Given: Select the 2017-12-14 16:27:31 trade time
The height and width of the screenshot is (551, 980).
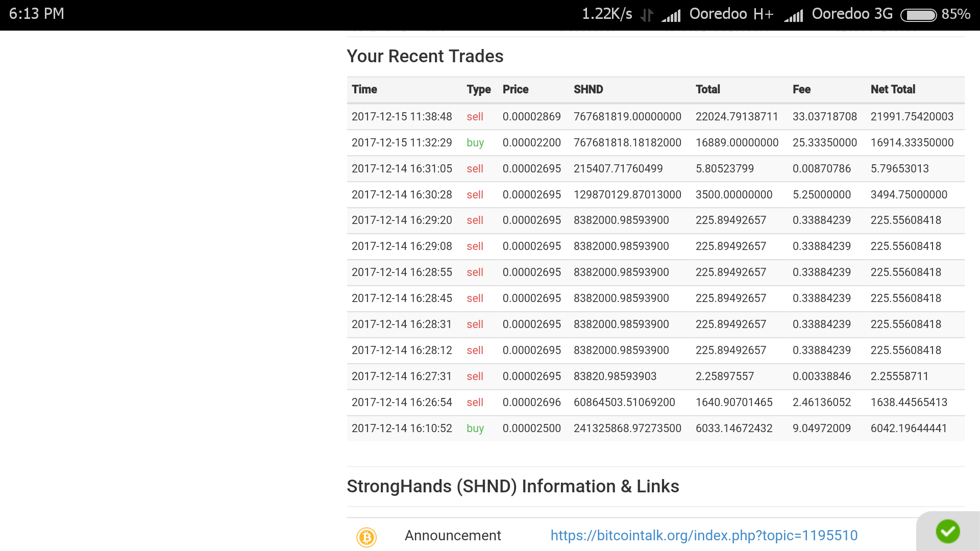Looking at the screenshot, I should (402, 376).
